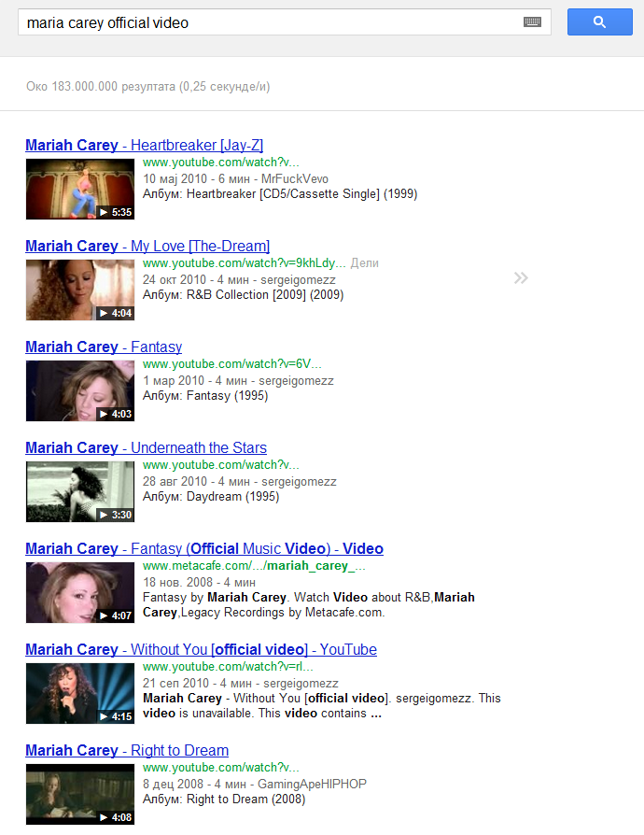Open the Mariah Carey - My Love [The-Dream] link
The width and height of the screenshot is (644, 835).
(x=147, y=246)
